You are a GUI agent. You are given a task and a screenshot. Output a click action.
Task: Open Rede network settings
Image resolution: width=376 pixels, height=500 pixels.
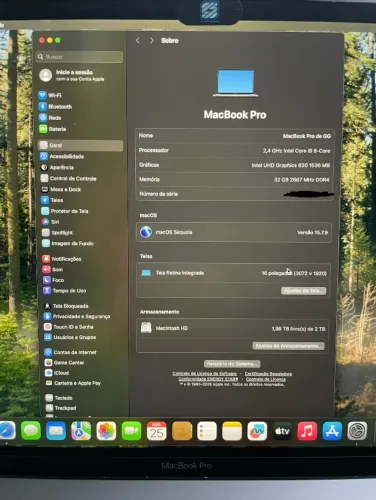[x=50, y=118]
